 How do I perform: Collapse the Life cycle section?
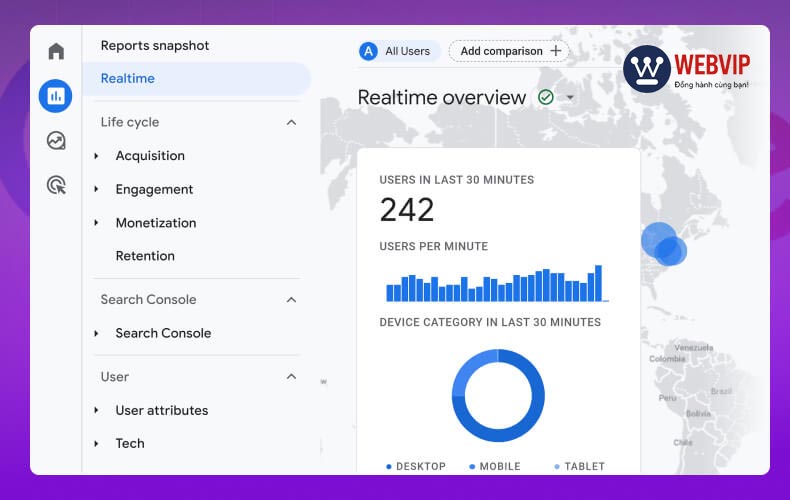291,122
